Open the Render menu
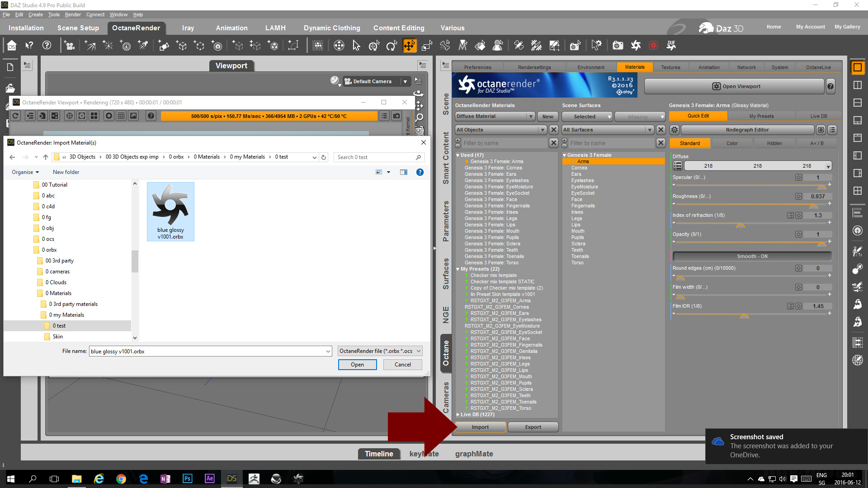 72,14
